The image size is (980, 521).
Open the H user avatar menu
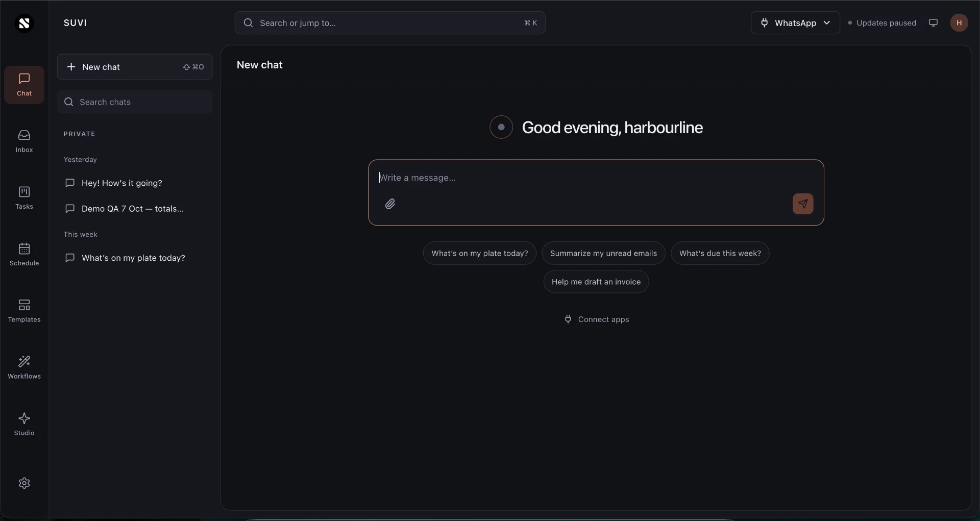point(959,23)
